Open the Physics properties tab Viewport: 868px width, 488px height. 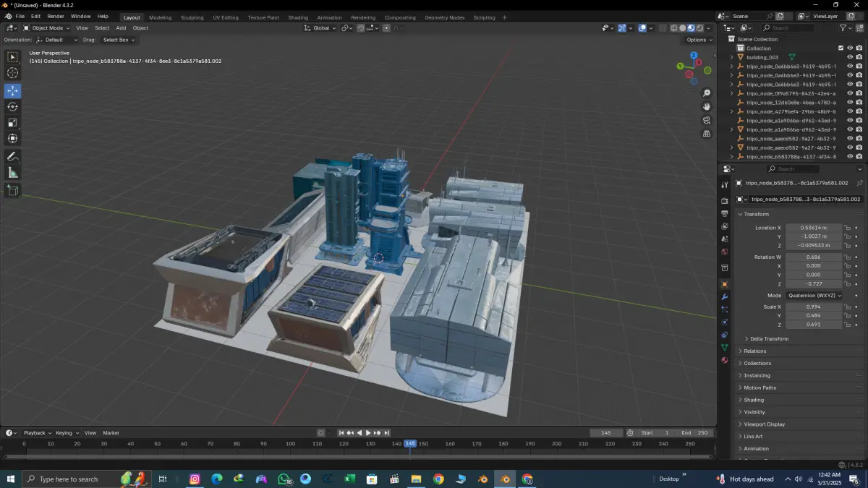tap(724, 322)
